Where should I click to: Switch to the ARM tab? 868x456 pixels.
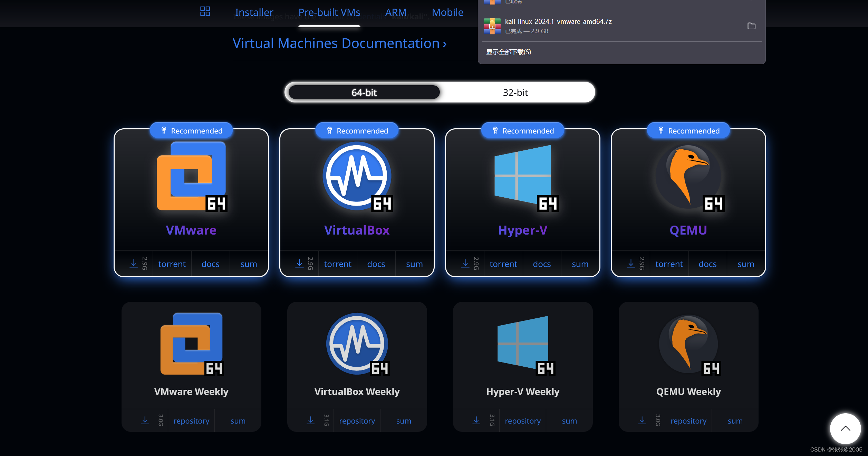pyautogui.click(x=396, y=12)
